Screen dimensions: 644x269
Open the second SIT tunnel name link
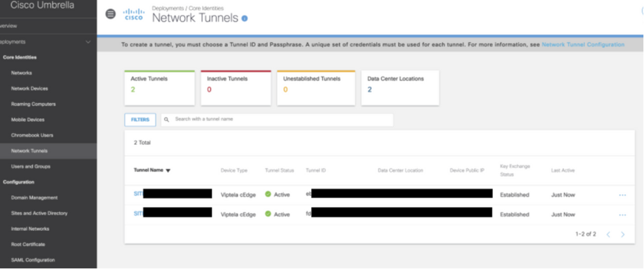[x=139, y=213]
